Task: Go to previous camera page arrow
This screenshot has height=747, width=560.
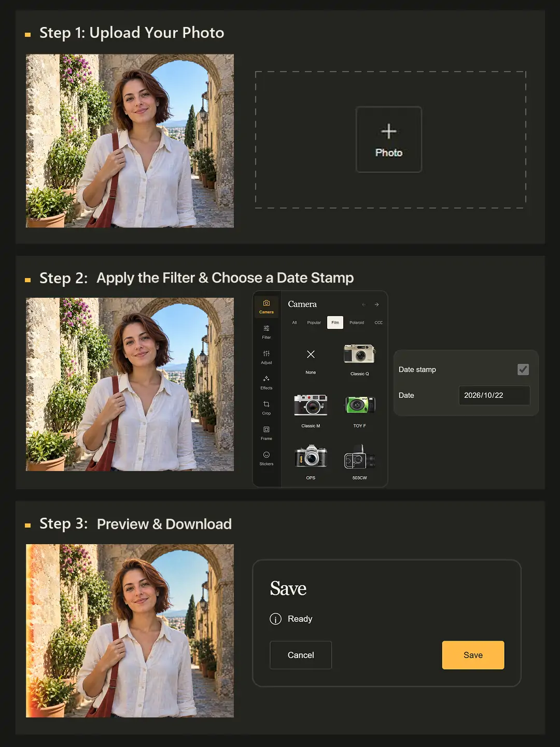Action: click(363, 305)
